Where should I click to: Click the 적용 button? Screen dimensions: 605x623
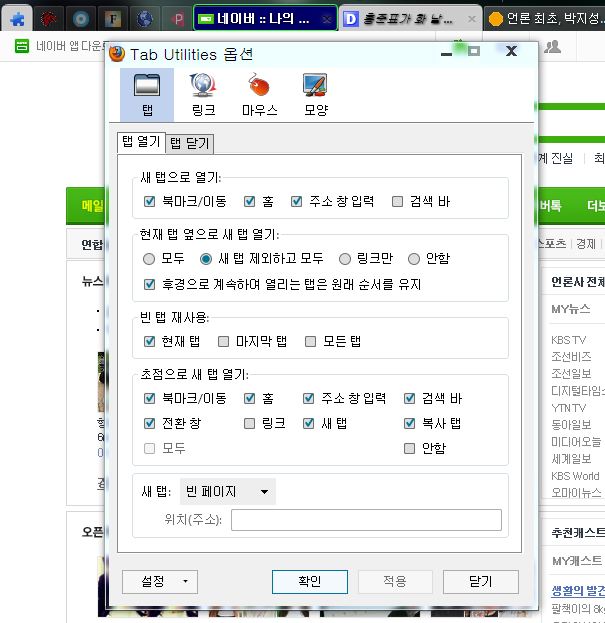[x=395, y=582]
